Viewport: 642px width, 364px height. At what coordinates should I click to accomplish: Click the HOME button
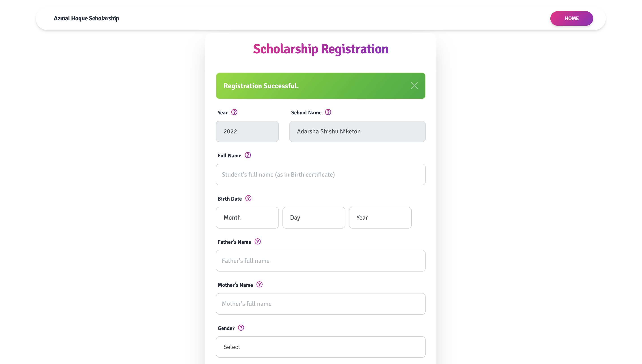coord(571,19)
